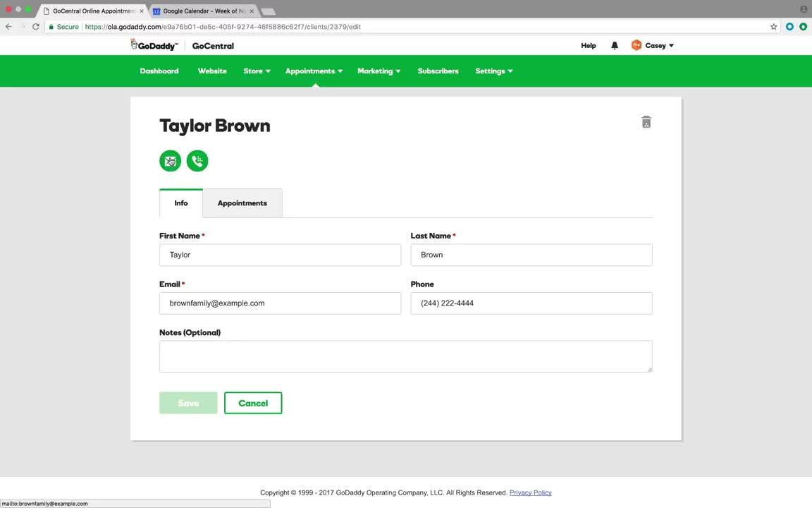812x508 pixels.
Task: Open a new browser tab
Action: pos(269,11)
